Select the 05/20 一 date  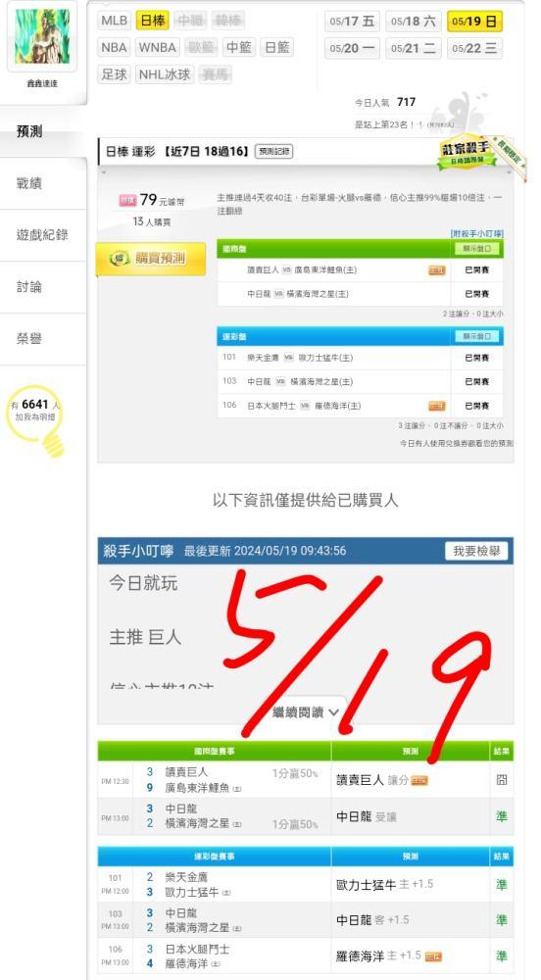click(353, 48)
